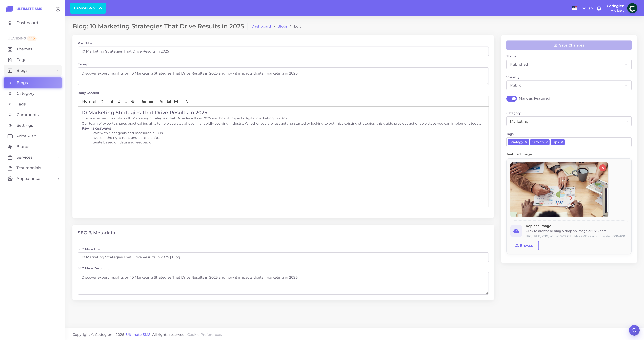Image resolution: width=644 pixels, height=340 pixels.
Task: Toggle bold formatting in editor toolbar
Action: [x=112, y=101]
